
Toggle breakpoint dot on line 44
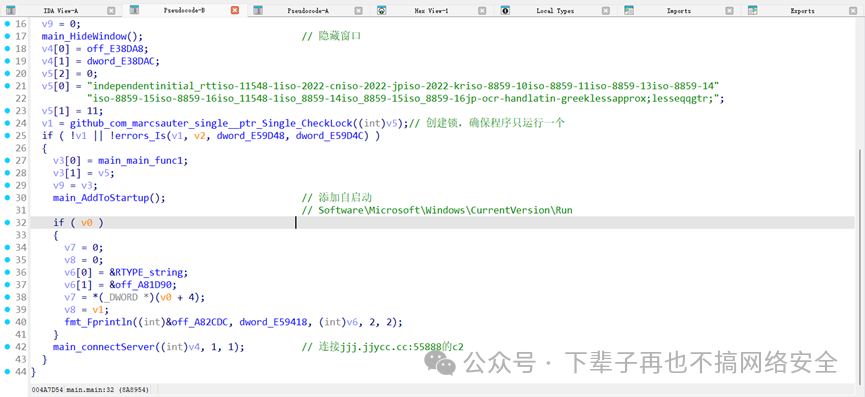coord(7,372)
